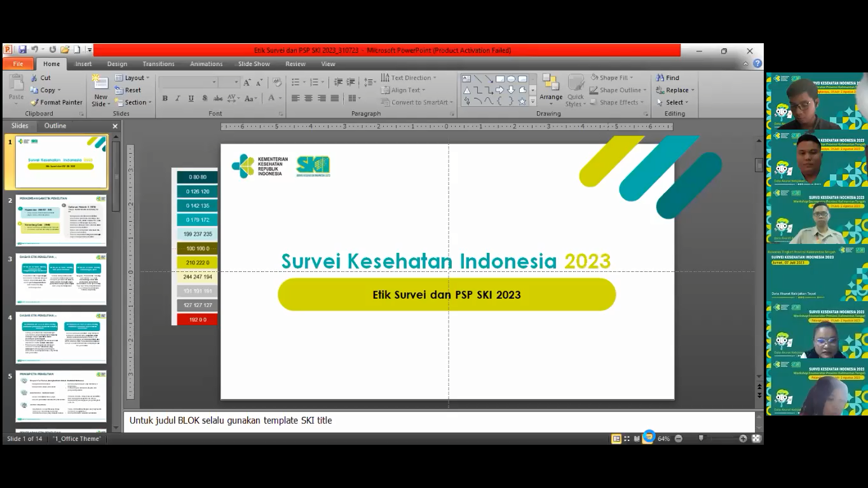Switch to the Transitions ribbon tab
868x488 pixels.
point(158,64)
